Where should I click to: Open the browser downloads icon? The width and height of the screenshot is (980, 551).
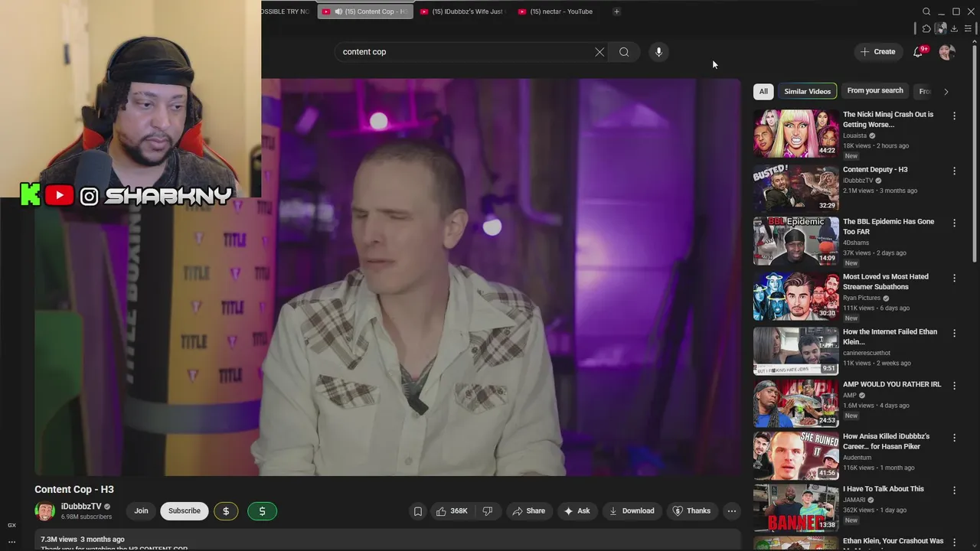(x=954, y=29)
